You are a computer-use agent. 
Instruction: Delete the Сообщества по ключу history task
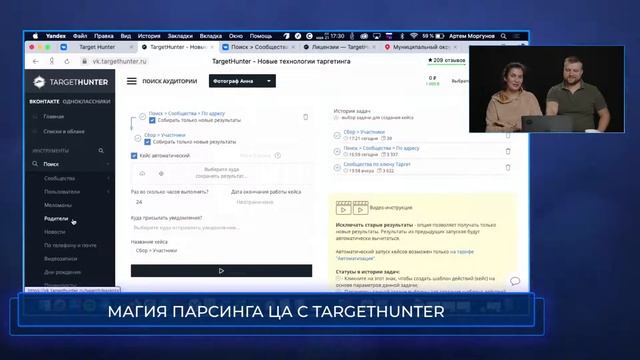point(508,167)
